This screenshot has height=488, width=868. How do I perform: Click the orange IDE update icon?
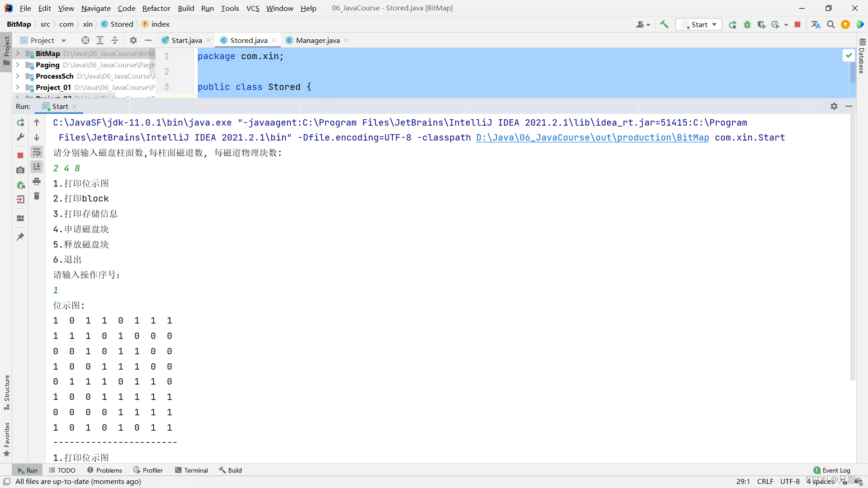click(x=845, y=24)
